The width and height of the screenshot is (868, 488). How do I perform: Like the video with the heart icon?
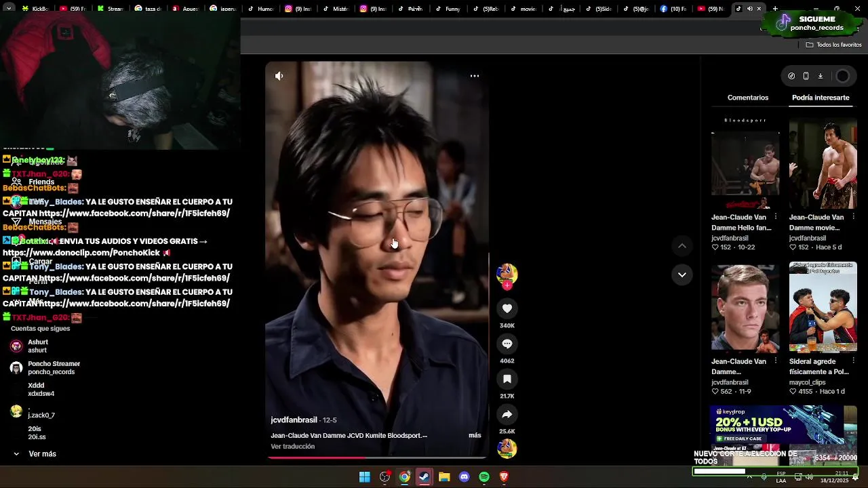[x=507, y=308]
